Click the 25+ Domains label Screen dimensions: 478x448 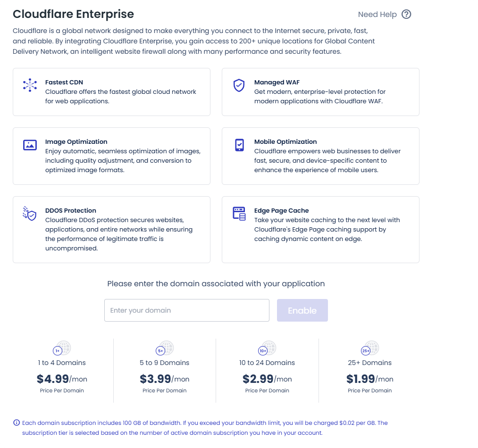pos(369,363)
